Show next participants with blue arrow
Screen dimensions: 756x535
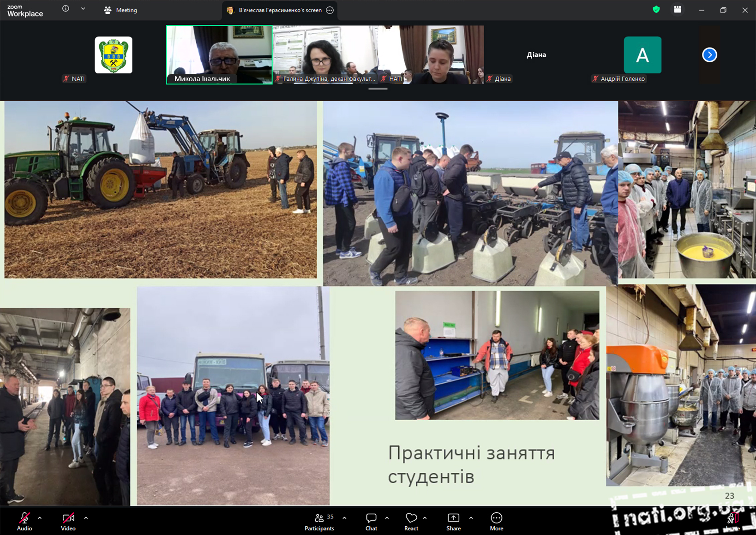(709, 55)
